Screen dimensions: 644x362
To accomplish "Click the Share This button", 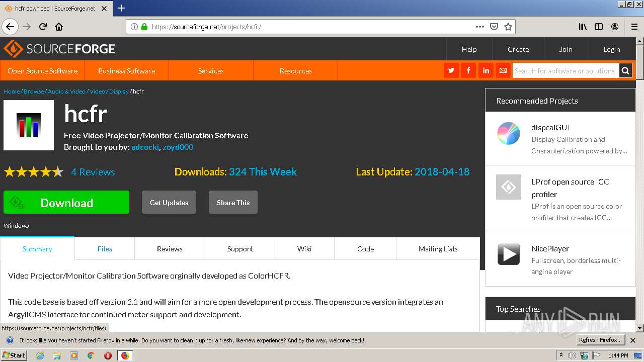I will [x=233, y=202].
